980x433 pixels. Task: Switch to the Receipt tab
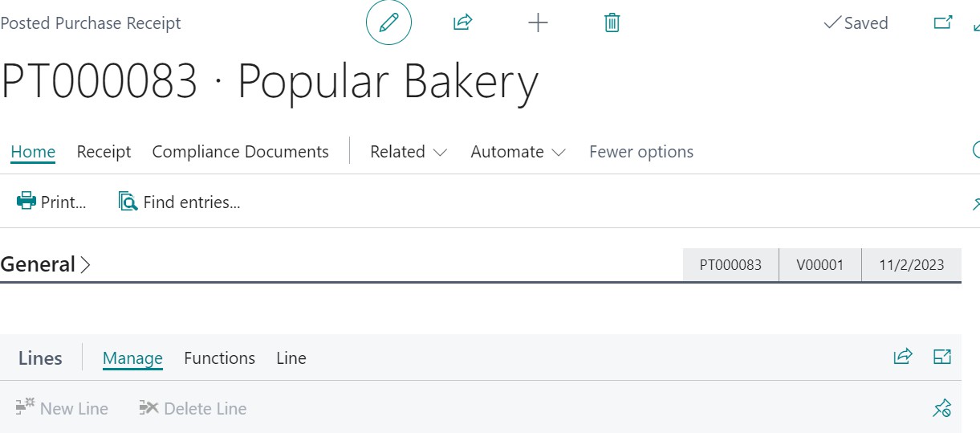[104, 152]
